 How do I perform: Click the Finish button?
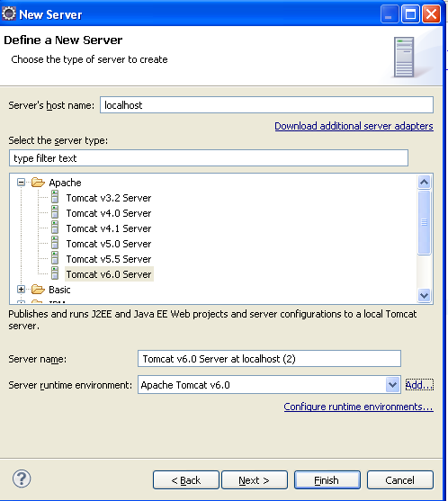[x=327, y=480]
